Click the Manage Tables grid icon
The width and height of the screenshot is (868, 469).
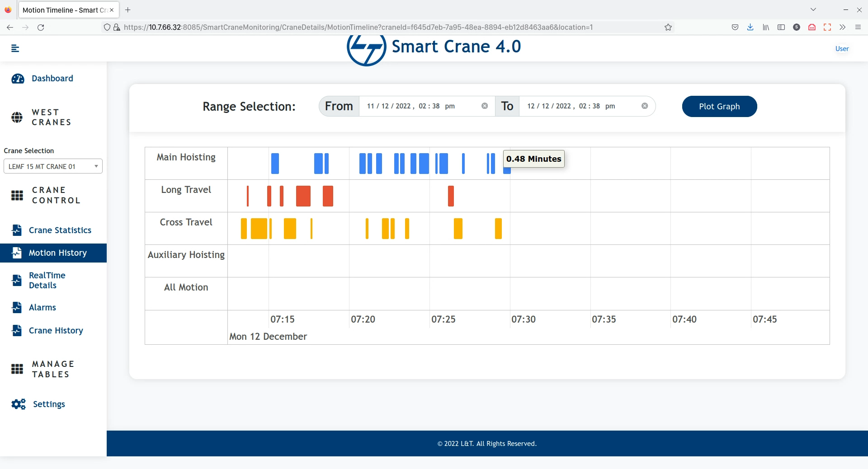tap(17, 369)
